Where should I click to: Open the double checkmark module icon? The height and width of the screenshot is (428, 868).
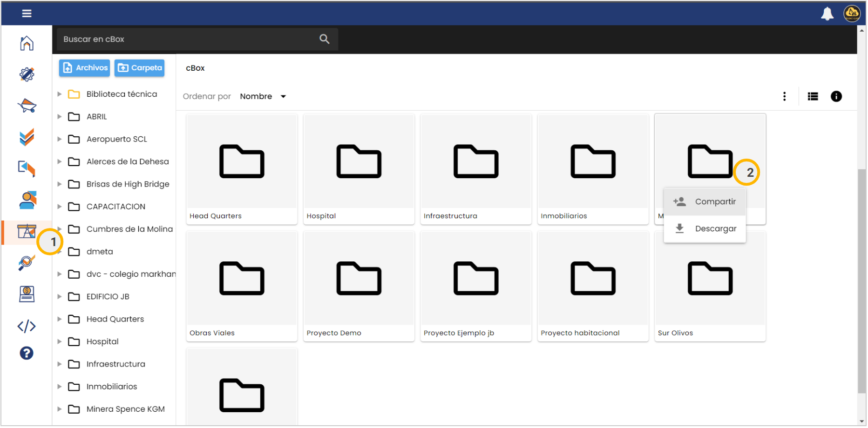coord(27,137)
